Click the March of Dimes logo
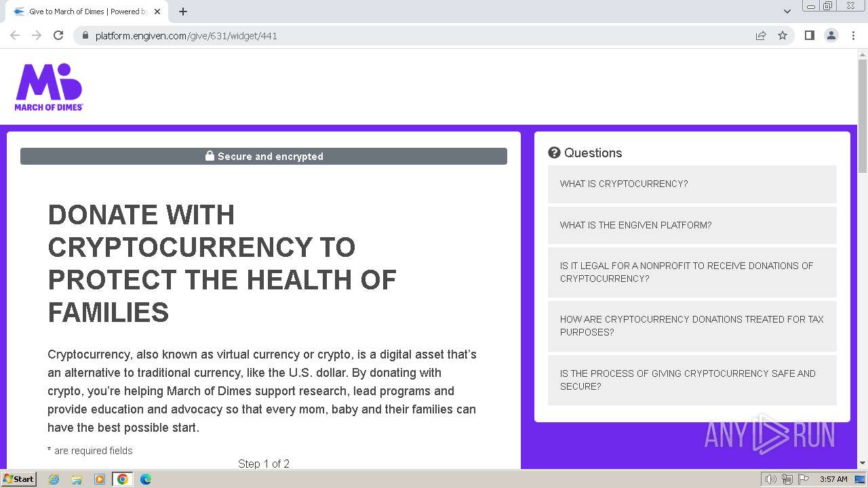The image size is (868, 488). pos(49,87)
